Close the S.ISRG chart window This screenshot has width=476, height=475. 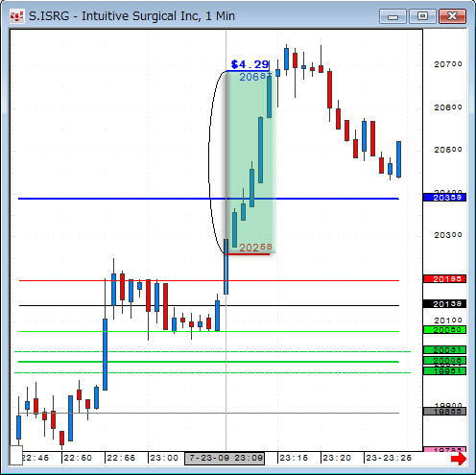(452, 16)
